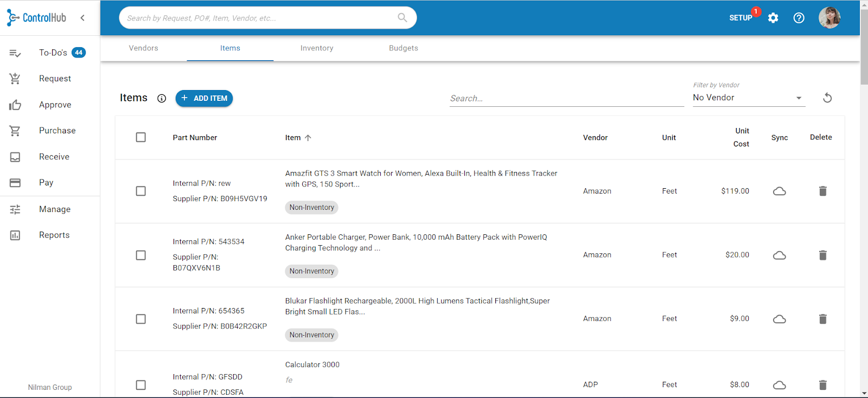Image resolution: width=868 pixels, height=398 pixels.
Task: Click the ADD ITEM button
Action: coord(204,98)
